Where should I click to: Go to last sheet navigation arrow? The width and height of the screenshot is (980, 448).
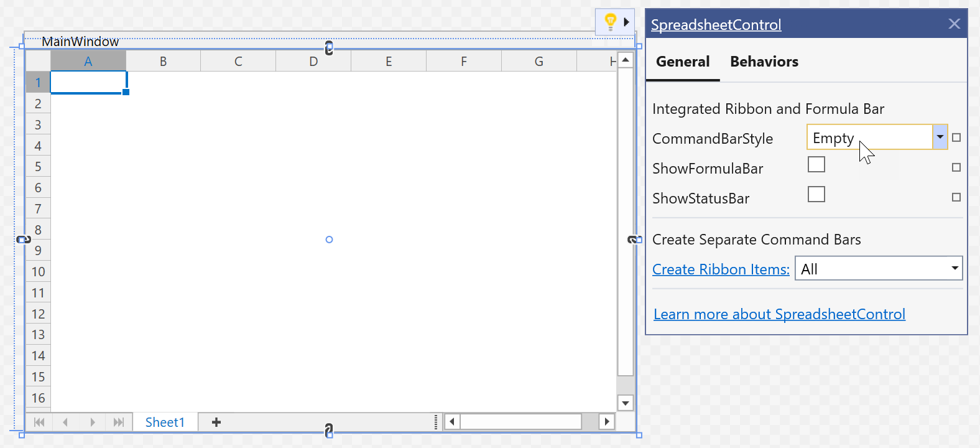pyautogui.click(x=118, y=422)
